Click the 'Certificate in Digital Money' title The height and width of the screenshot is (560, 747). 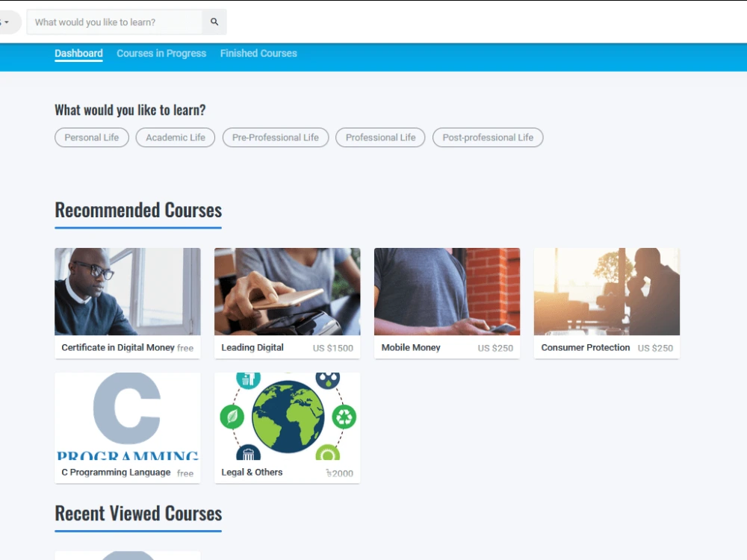(118, 348)
